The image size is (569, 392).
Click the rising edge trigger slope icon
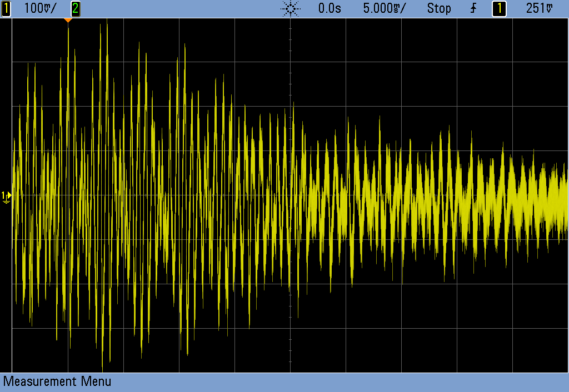473,8
